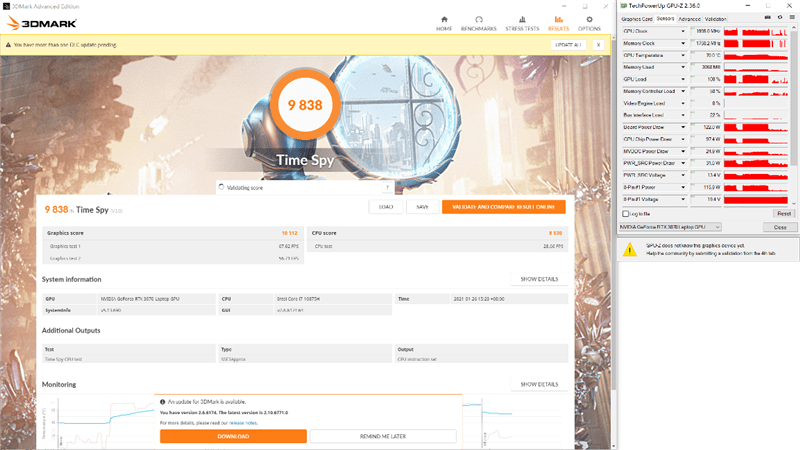Open the GPU Load sensor dropdown
The image size is (800, 450).
click(x=683, y=79)
